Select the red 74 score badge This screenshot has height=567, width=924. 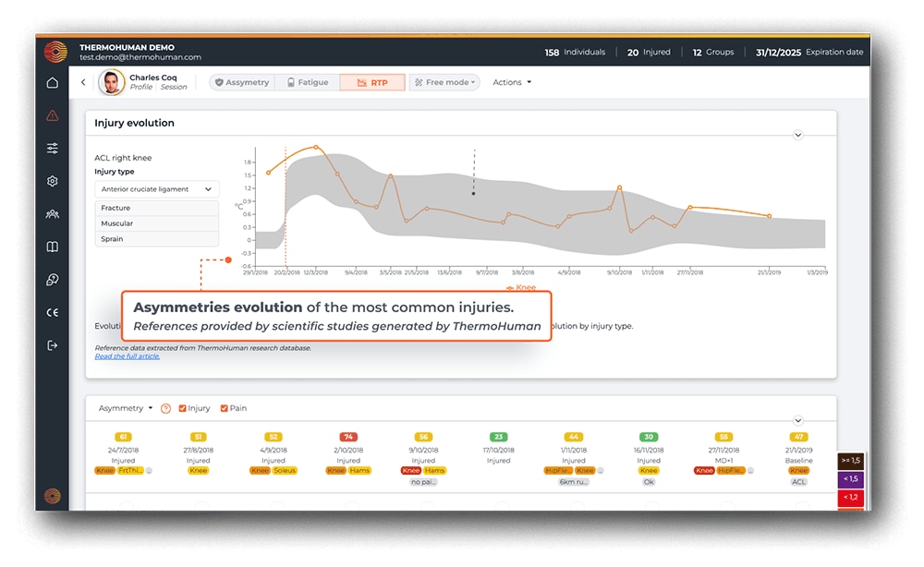pos(348,437)
